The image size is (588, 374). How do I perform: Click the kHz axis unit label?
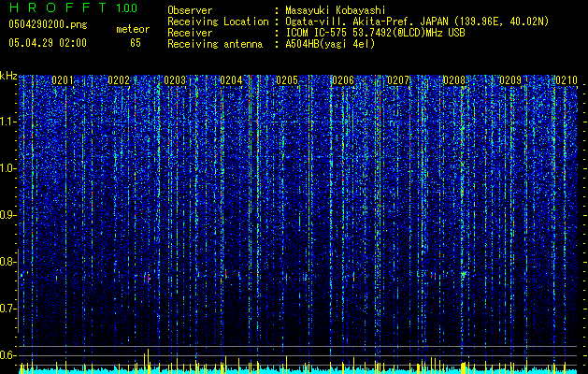8,76
